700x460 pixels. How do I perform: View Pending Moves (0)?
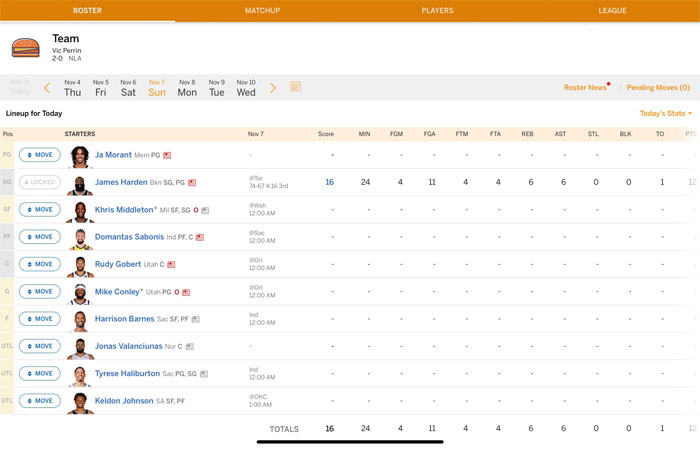coord(658,88)
